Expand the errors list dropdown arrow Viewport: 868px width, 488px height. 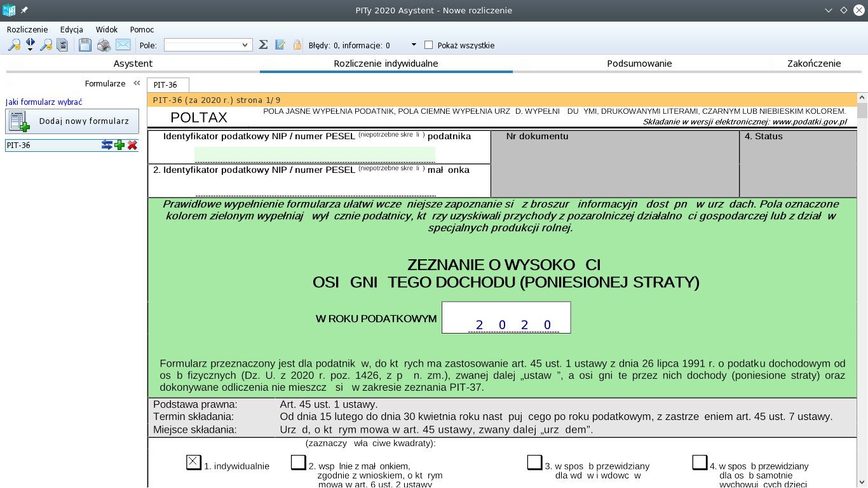tap(414, 45)
